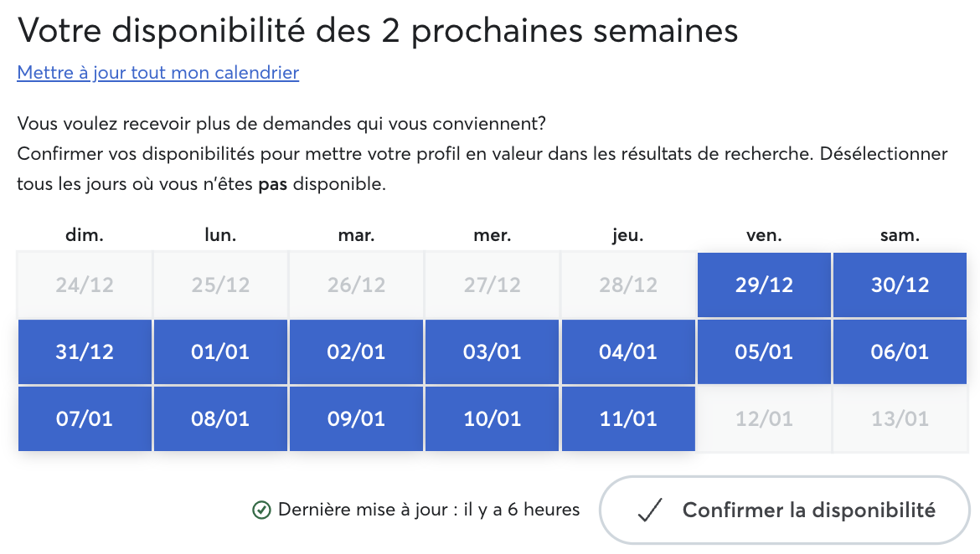Viewport: 980px width, 554px height.
Task: Click the disabled 24/12 date cell
Action: 85,285
